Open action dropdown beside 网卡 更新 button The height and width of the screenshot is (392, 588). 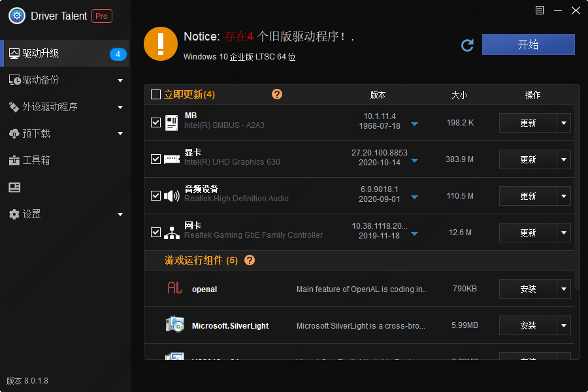click(564, 233)
